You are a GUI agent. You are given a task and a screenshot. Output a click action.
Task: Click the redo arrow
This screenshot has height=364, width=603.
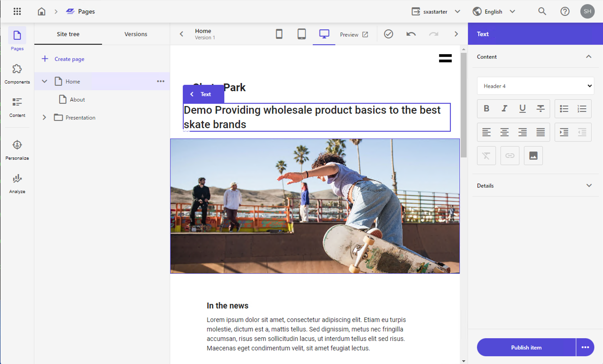(x=433, y=34)
